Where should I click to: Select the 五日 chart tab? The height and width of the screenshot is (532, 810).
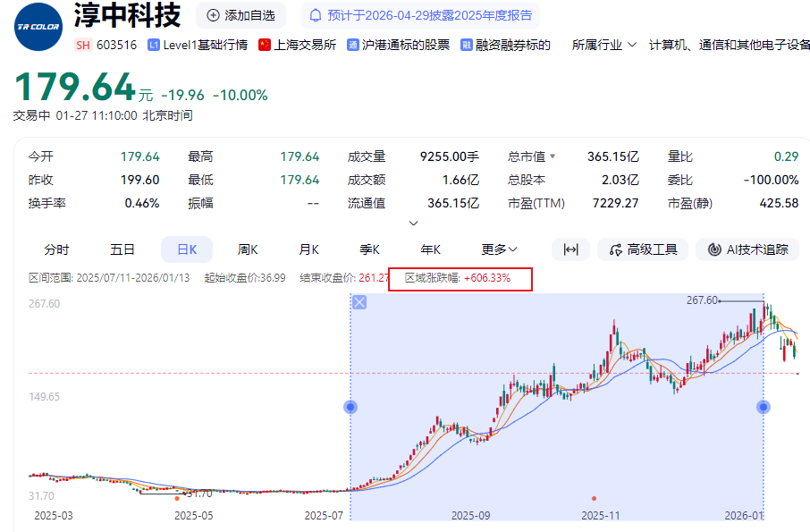tap(122, 249)
